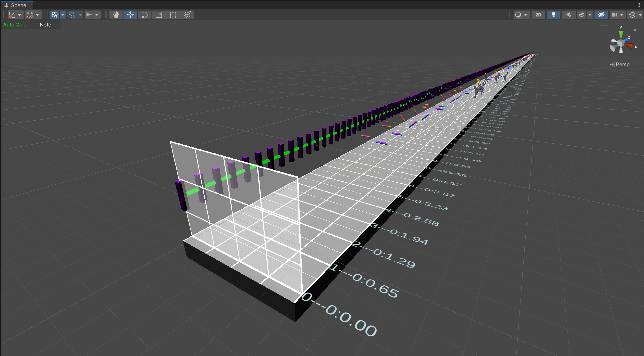Switch to the Note tab
The width and height of the screenshot is (644, 356).
tap(45, 25)
